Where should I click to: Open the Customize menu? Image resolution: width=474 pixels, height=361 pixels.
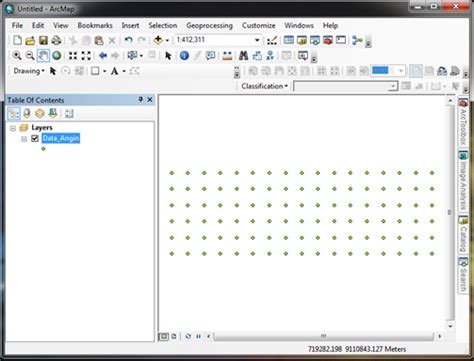259,25
